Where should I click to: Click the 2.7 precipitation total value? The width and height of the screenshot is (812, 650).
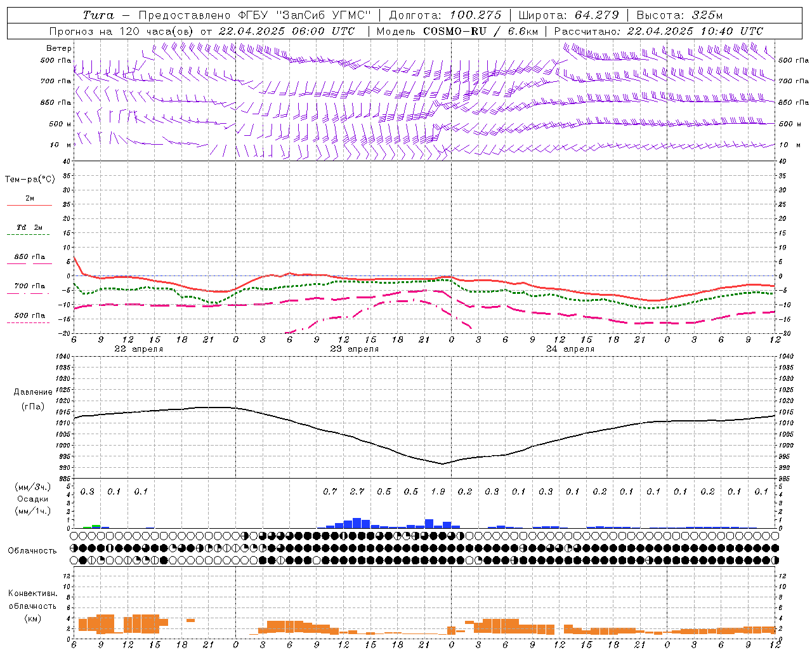click(x=357, y=492)
